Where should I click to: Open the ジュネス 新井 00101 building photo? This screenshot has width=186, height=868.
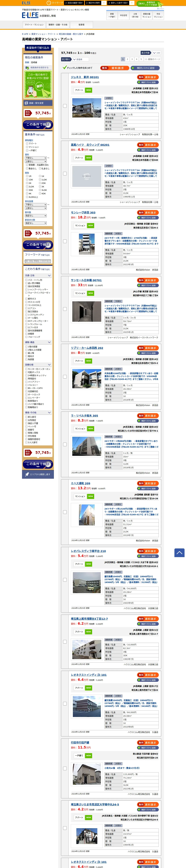(x=87, y=108)
